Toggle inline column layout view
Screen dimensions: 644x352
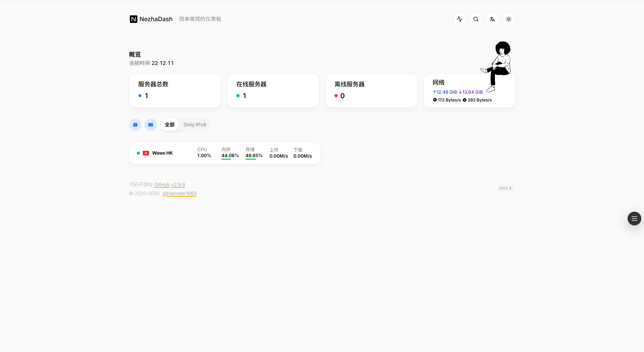click(x=151, y=125)
